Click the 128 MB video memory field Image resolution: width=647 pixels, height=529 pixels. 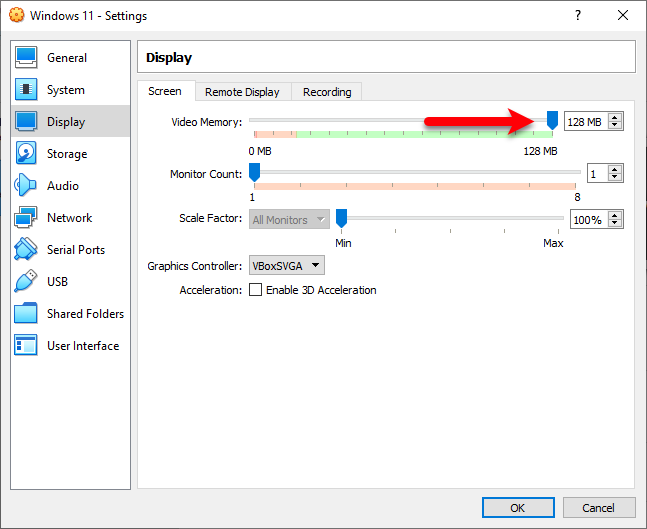click(586, 121)
